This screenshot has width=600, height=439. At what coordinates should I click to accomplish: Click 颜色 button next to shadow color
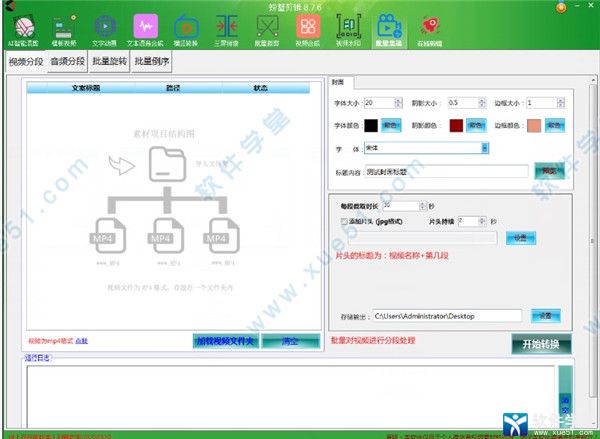click(476, 126)
